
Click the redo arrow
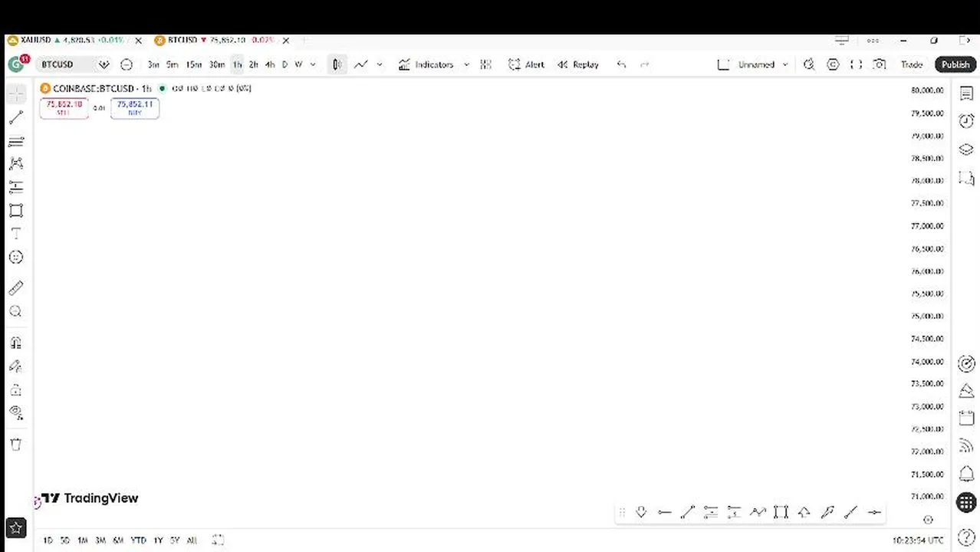click(645, 64)
